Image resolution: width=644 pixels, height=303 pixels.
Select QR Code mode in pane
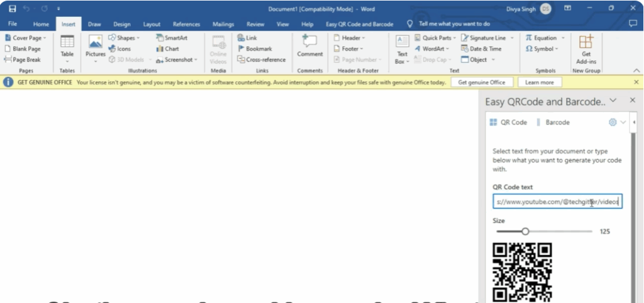point(508,122)
